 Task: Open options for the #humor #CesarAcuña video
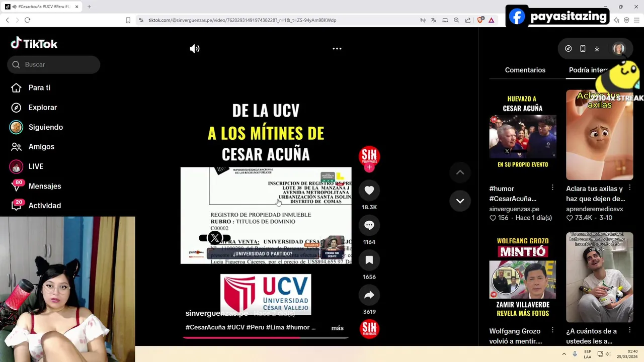[552, 188]
